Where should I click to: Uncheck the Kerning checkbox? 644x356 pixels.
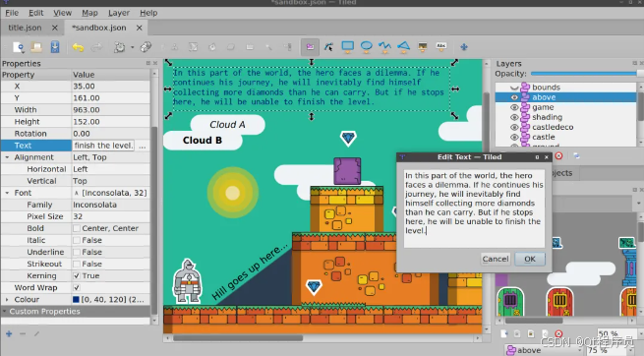77,276
